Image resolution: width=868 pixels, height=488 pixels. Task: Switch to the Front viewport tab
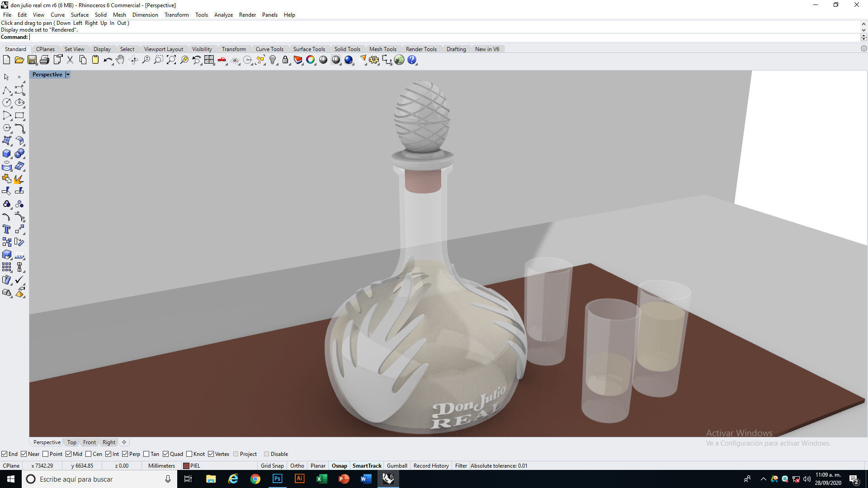pyautogui.click(x=89, y=442)
